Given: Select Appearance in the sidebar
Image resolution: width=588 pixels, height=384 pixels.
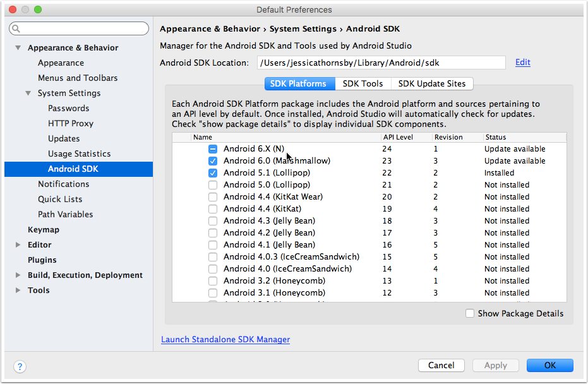Looking at the screenshot, I should [61, 63].
